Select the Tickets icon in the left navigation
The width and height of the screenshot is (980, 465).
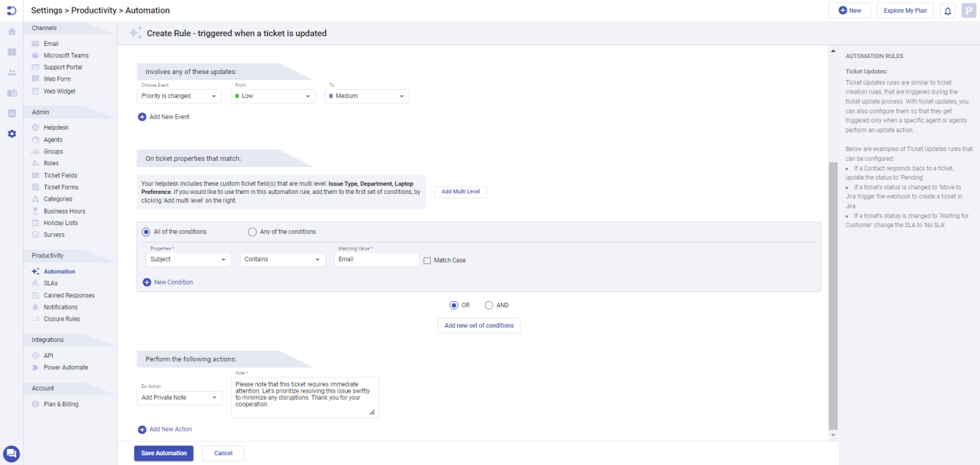[11, 52]
